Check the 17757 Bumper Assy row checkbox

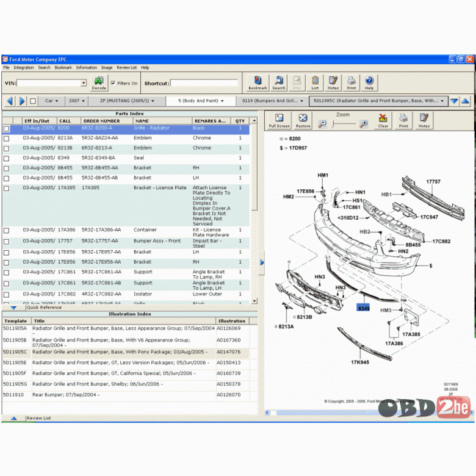(x=6, y=242)
